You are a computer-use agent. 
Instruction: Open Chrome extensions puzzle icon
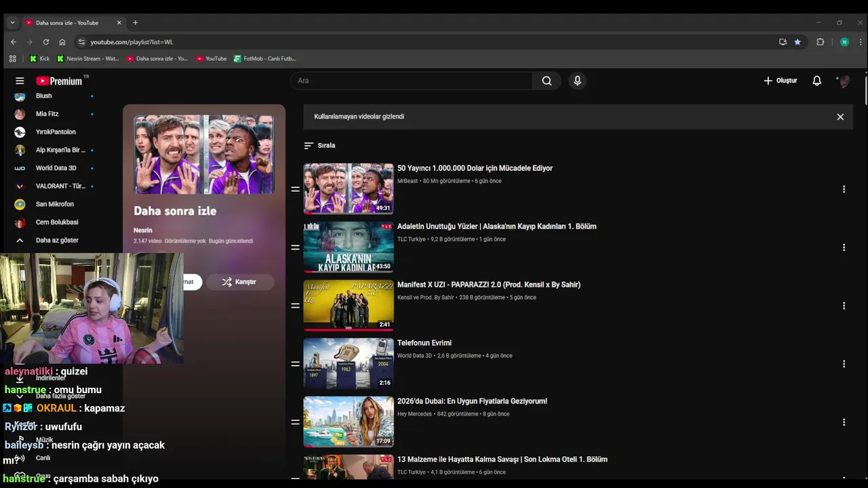[x=820, y=42]
